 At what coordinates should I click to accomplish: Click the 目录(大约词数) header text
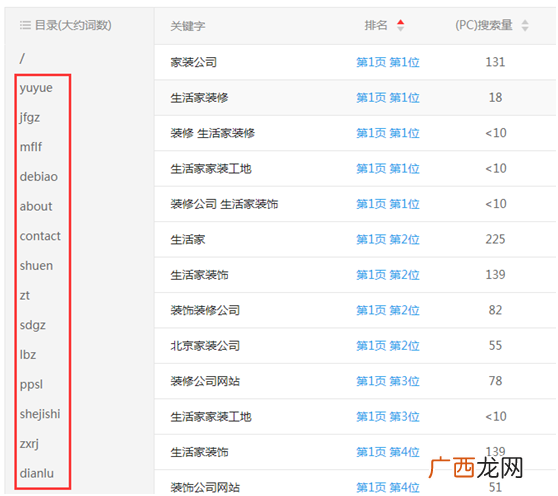click(x=73, y=25)
